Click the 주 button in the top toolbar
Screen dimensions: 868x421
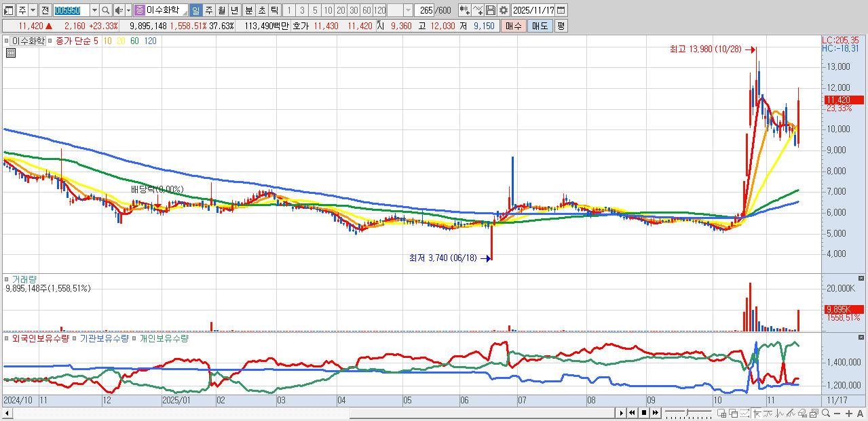[x=22, y=10]
